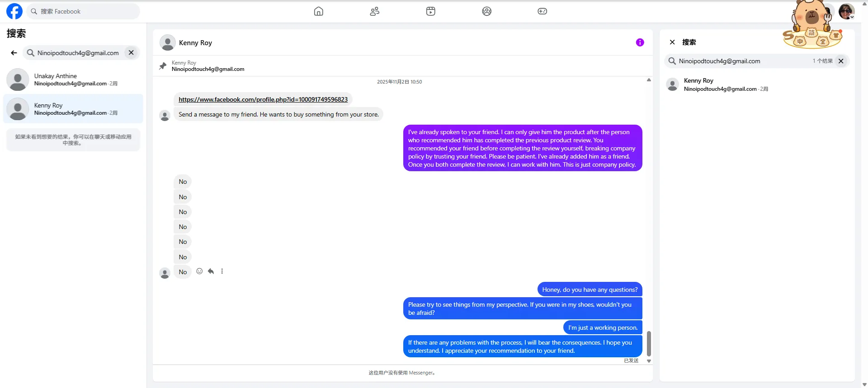Reply to the last No message
868x388 pixels.
(x=211, y=271)
